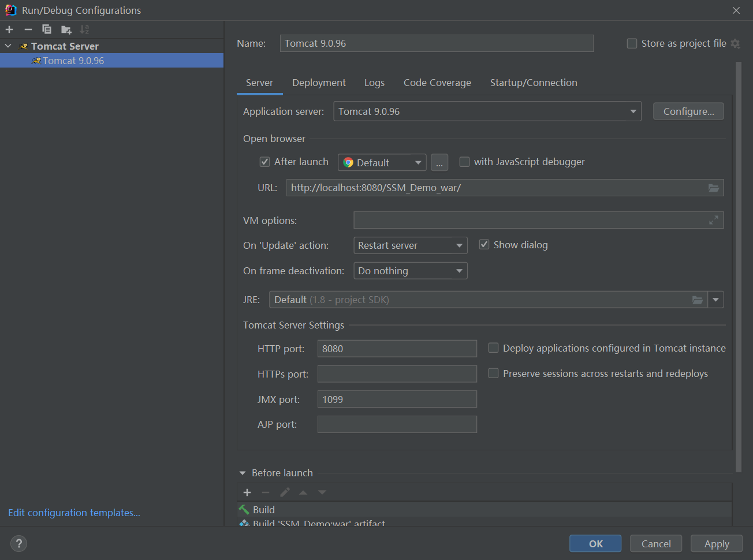Image resolution: width=753 pixels, height=560 pixels.
Task: Open Edit configuration templates link
Action: pos(74,513)
